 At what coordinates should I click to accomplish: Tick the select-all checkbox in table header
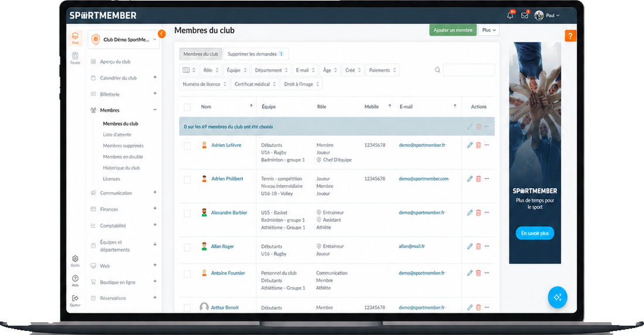[187, 107]
